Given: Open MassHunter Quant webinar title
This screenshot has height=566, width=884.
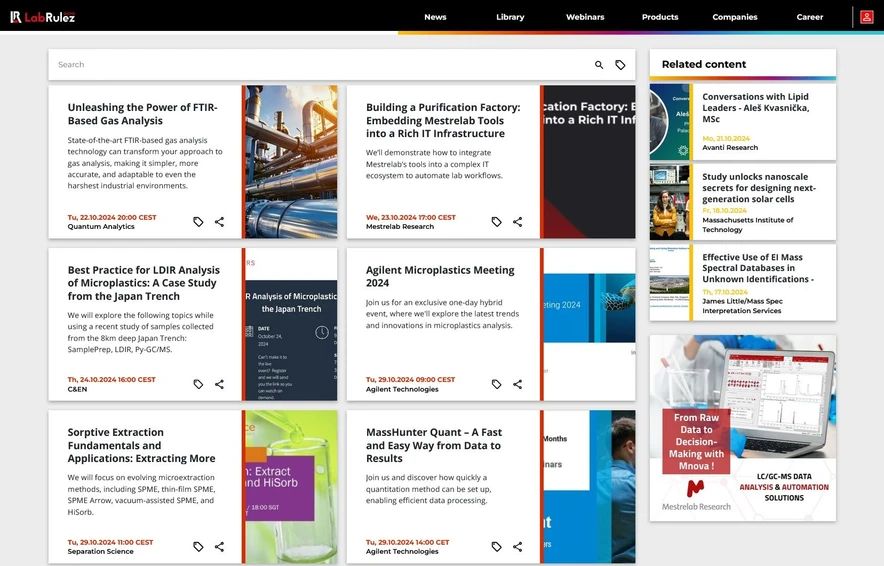Looking at the screenshot, I should click(434, 445).
